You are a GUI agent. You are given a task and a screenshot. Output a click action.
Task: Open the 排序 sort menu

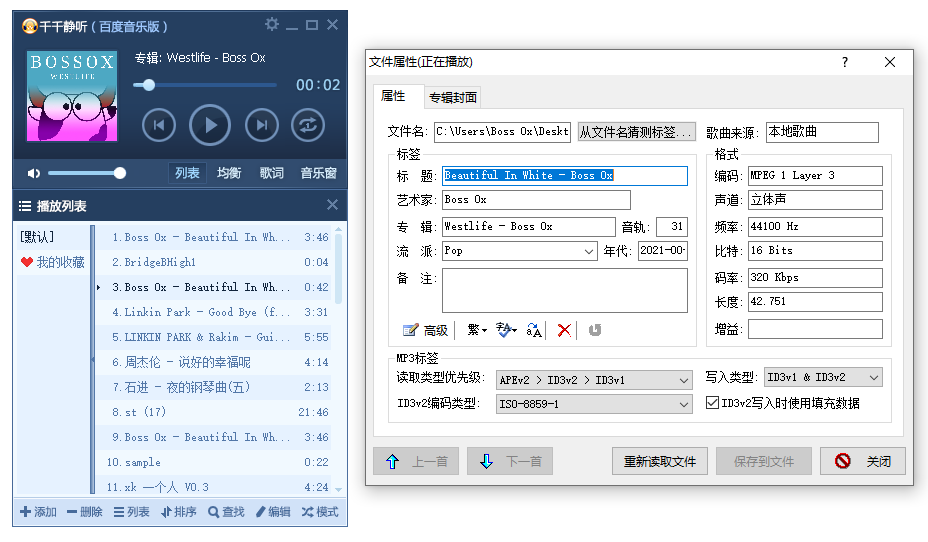click(179, 512)
